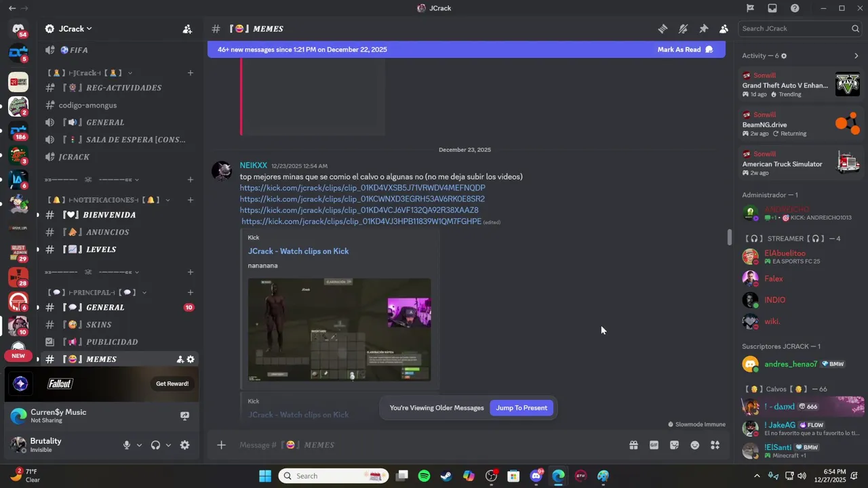The image size is (868, 488).
Task: Click NEIKXX username in message
Action: tap(254, 165)
